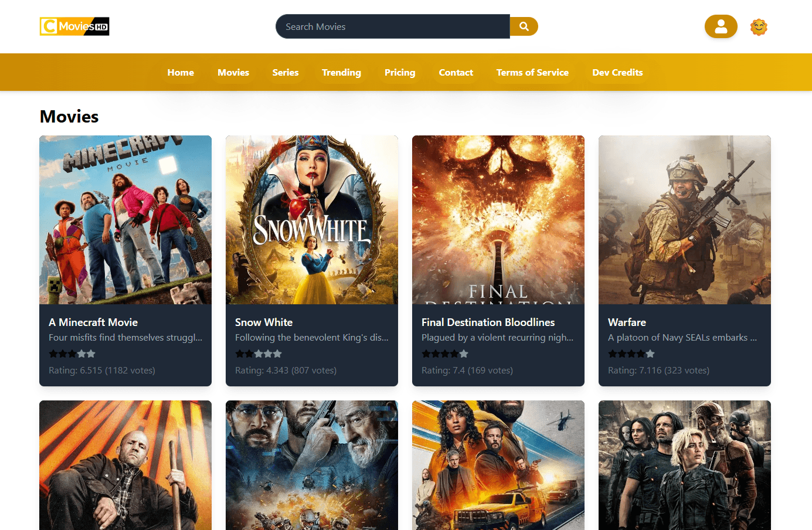Click the Snow White title link
This screenshot has height=530, width=812.
[264, 322]
